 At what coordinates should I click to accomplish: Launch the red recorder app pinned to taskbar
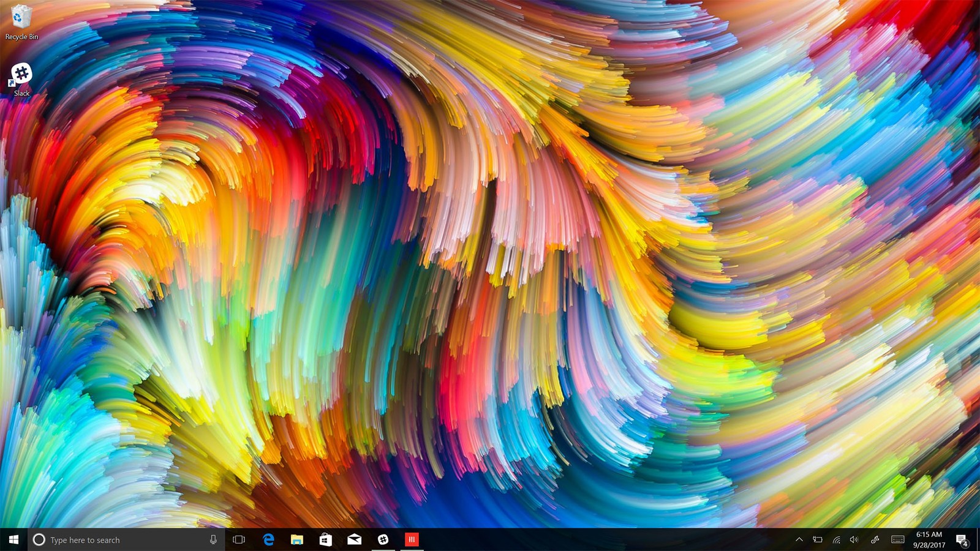(x=412, y=539)
